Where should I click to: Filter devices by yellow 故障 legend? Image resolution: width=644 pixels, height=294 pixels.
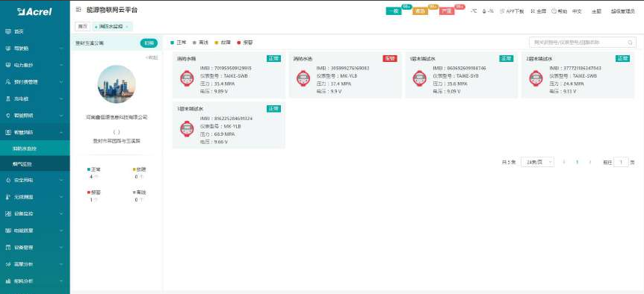click(x=223, y=43)
